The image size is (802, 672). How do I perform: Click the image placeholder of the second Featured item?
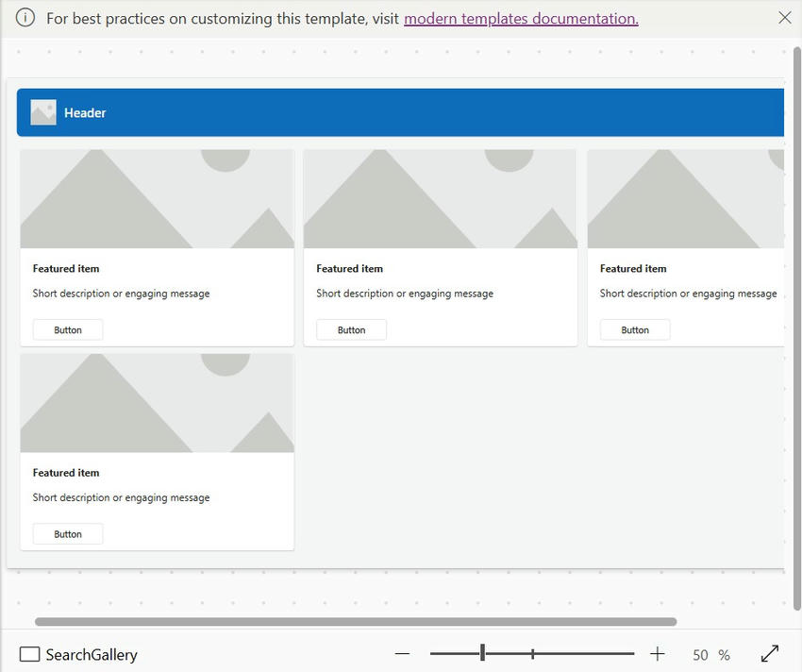(440, 197)
